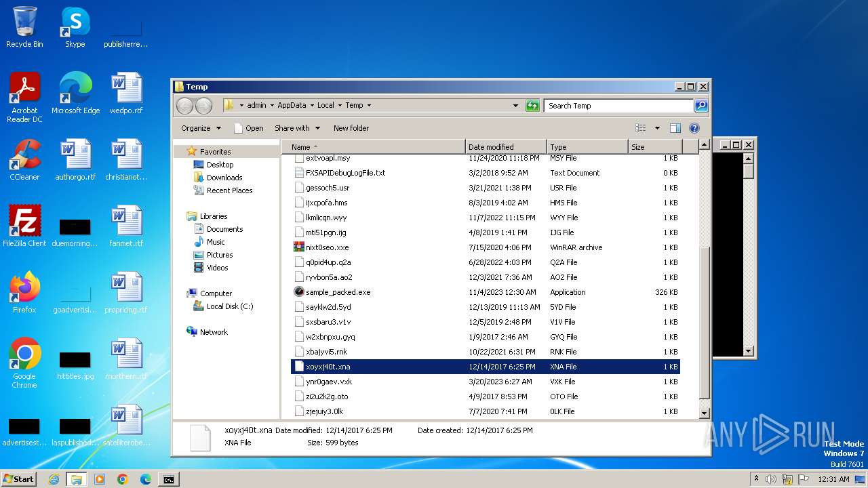Select Computer in the navigation pane
Viewport: 868px width, 488px height.
click(216, 293)
